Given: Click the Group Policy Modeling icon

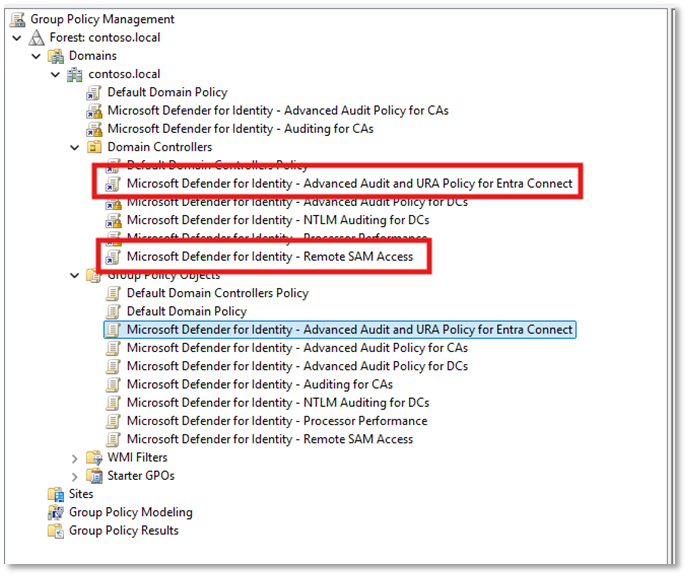Looking at the screenshot, I should [x=56, y=512].
